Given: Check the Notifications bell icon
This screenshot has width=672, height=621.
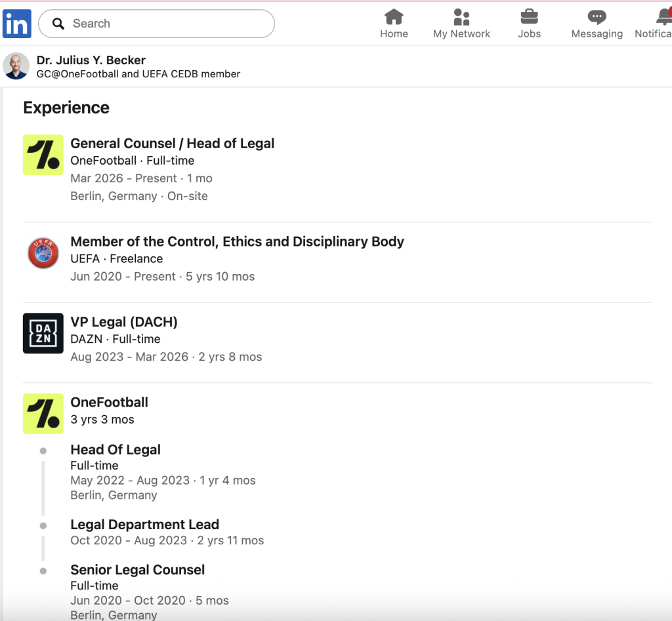Looking at the screenshot, I should pyautogui.click(x=662, y=16).
